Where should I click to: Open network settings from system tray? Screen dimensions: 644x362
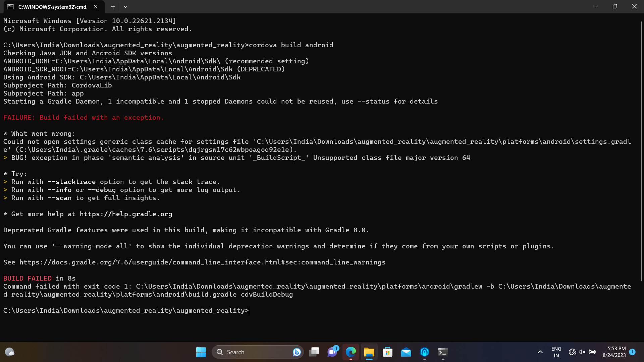pos(572,352)
